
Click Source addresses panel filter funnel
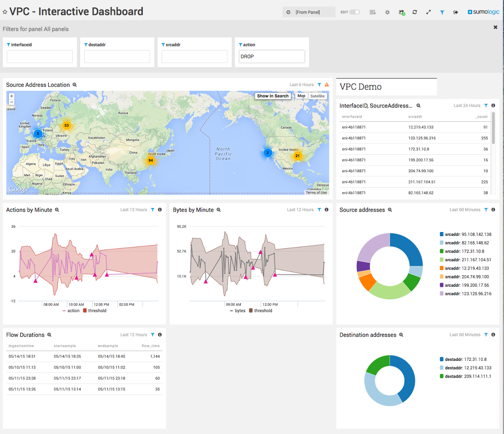(486, 210)
